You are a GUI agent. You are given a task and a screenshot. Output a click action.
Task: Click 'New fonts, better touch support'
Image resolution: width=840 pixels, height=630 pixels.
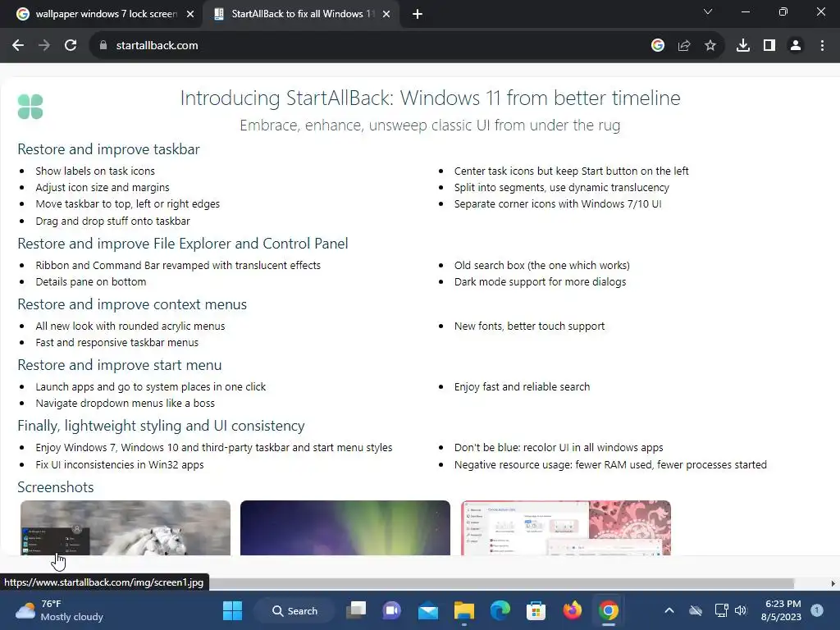tap(530, 326)
